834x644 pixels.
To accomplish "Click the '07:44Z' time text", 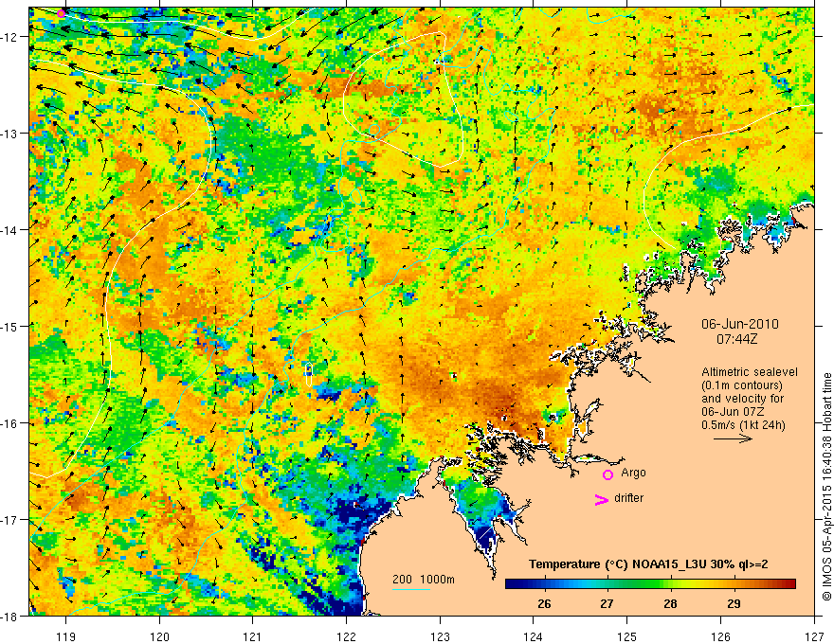I will (x=736, y=338).
